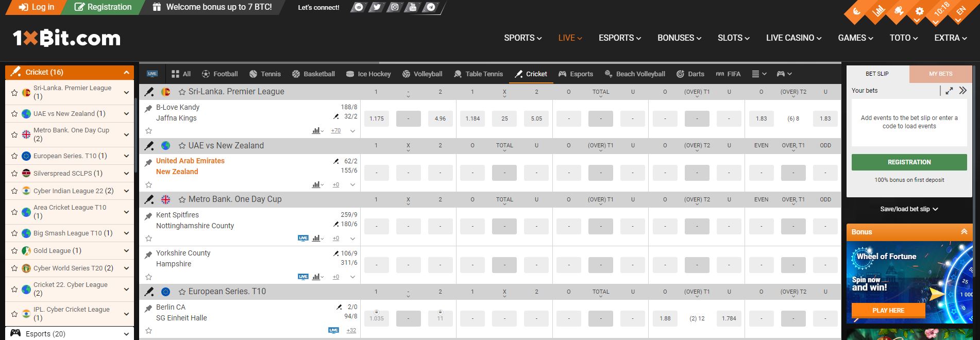Toggle the LIVE stream filter icon in sports bar
980x340 pixels.
[152, 74]
